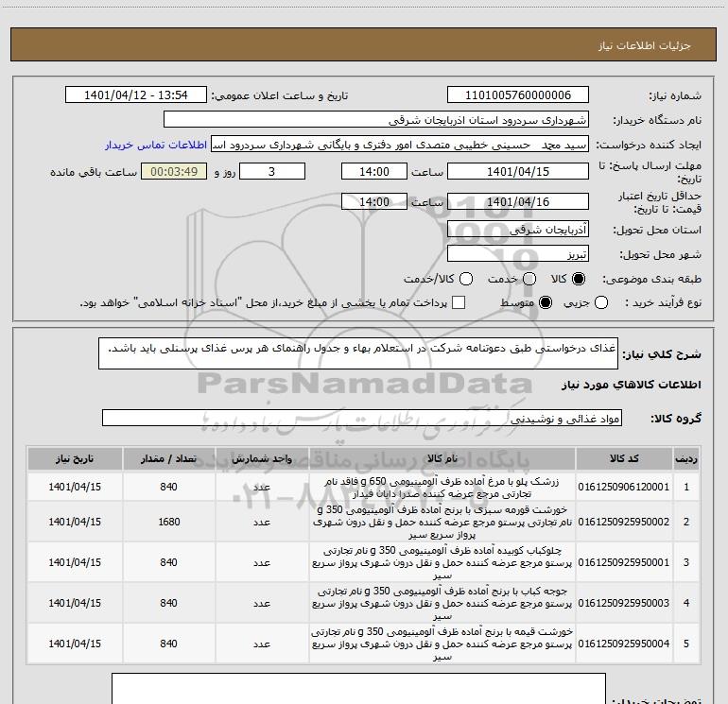Click the price validity time 14:00 field
728x704 pixels.
point(374,201)
